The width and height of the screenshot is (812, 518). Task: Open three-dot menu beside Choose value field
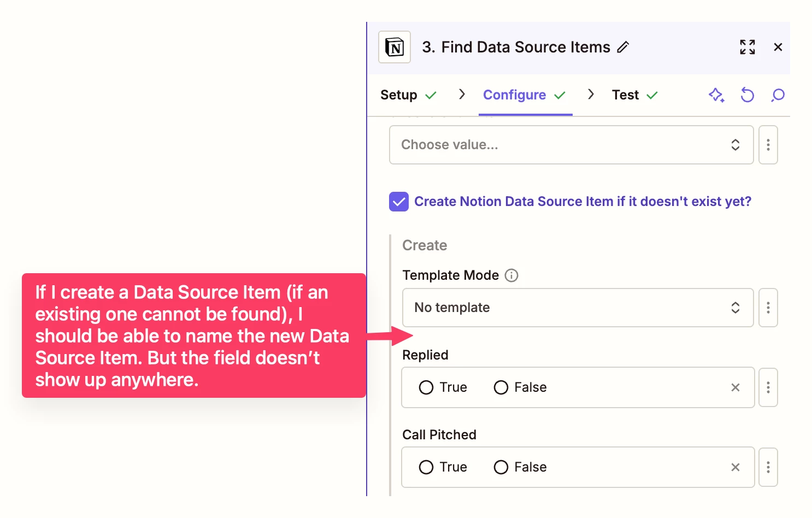click(x=768, y=145)
